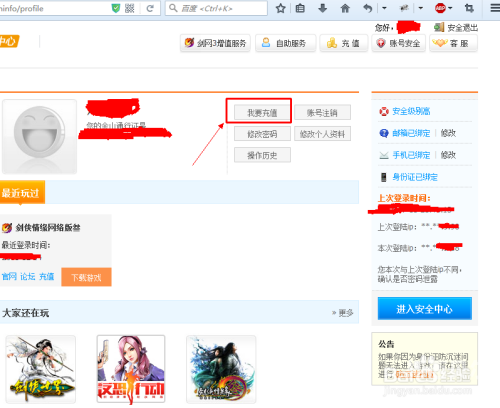
Task: Click the 剑网3 icon in navigation
Action: (189, 43)
